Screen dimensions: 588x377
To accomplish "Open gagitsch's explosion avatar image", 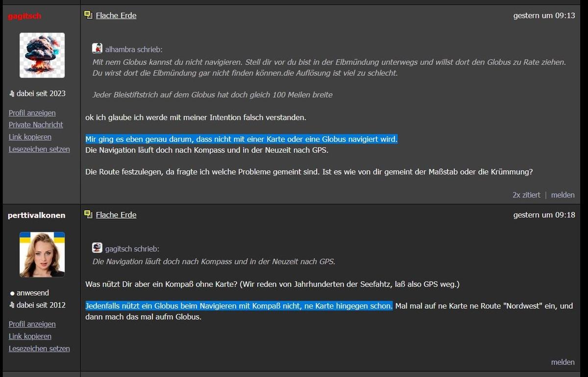I will [x=42, y=55].
